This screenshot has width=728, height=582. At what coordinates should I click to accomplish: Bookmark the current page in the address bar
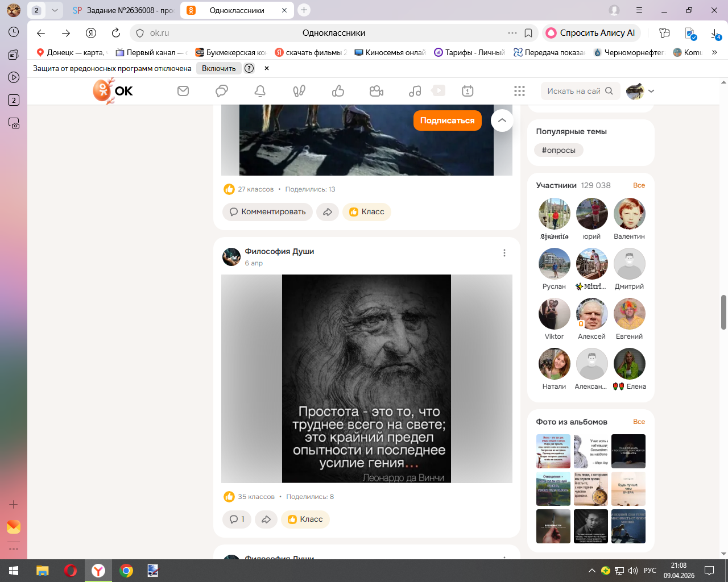[528, 33]
